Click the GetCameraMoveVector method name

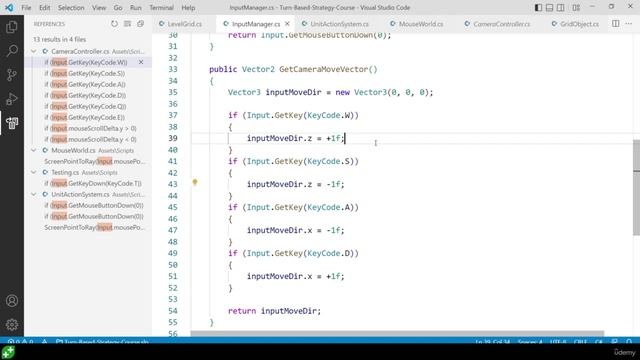324,69
